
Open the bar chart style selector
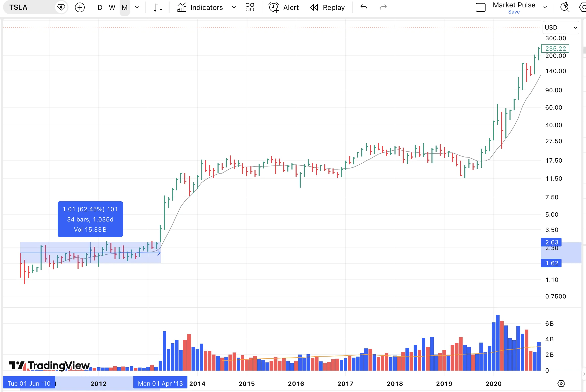[158, 7]
